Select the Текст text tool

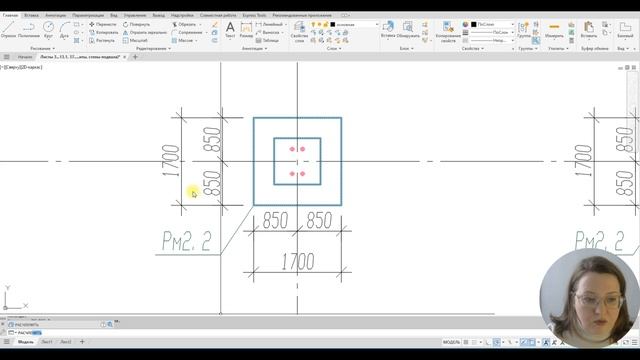click(230, 30)
